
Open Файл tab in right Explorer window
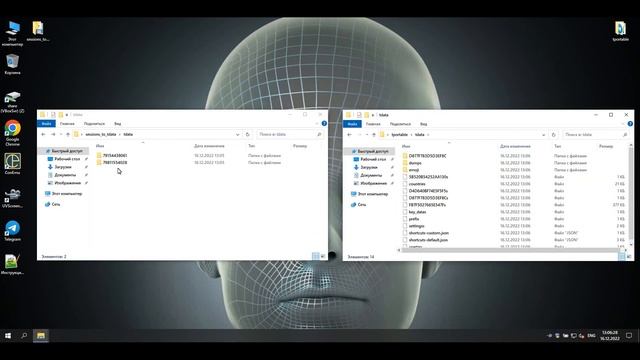352,124
